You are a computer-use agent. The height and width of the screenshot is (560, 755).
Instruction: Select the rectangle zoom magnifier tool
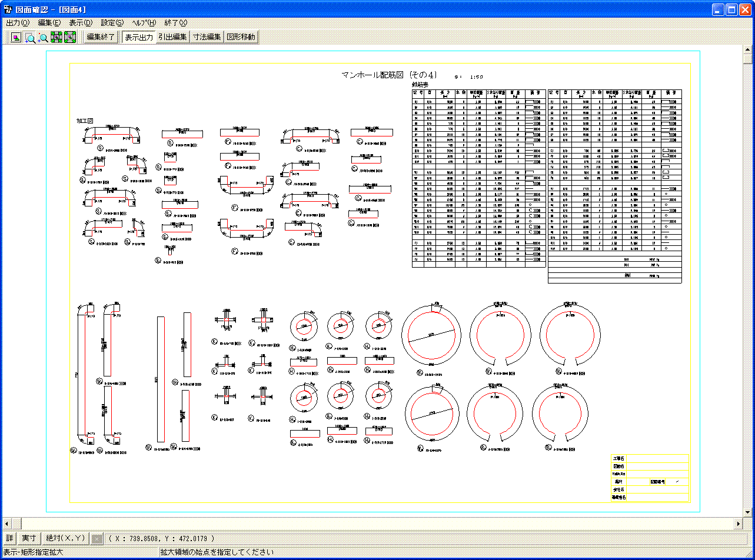tap(30, 38)
